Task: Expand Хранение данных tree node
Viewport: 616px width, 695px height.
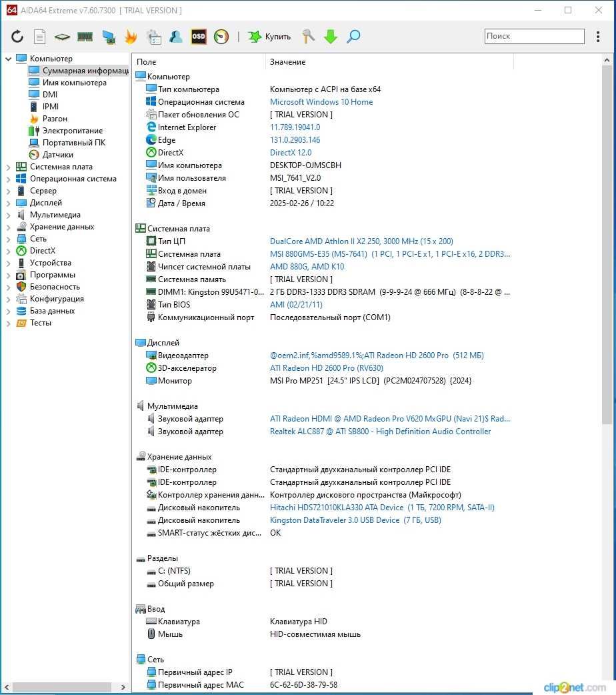Action: point(9,227)
